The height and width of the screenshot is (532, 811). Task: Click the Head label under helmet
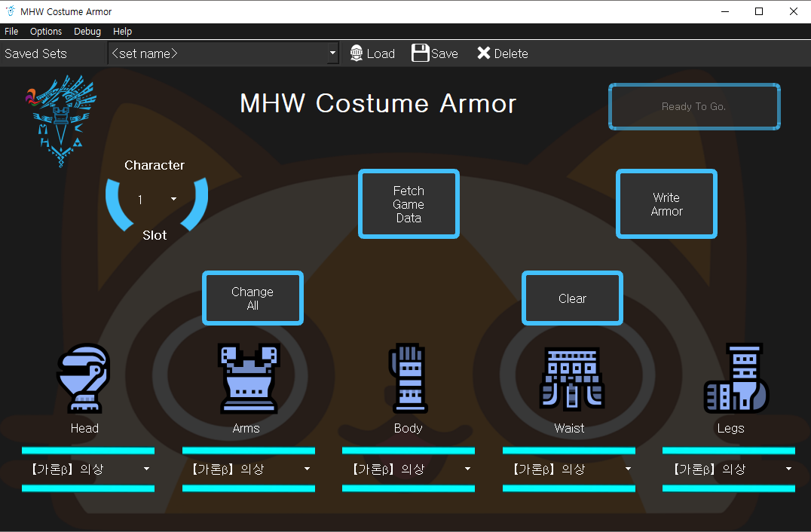84,428
